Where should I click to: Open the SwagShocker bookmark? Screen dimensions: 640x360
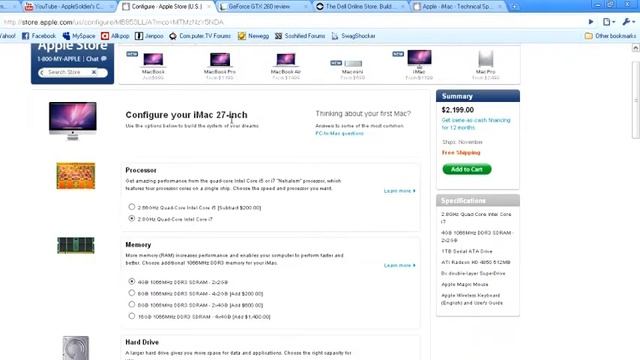pyautogui.click(x=353, y=36)
